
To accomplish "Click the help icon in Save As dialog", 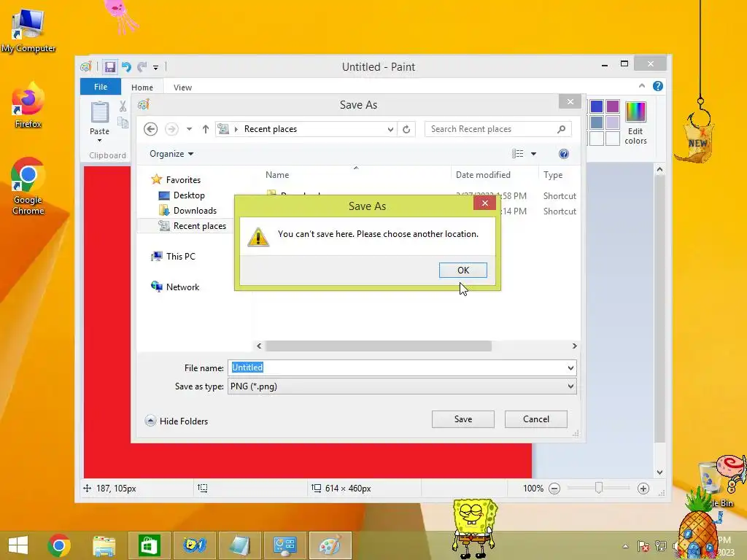I will click(x=564, y=153).
